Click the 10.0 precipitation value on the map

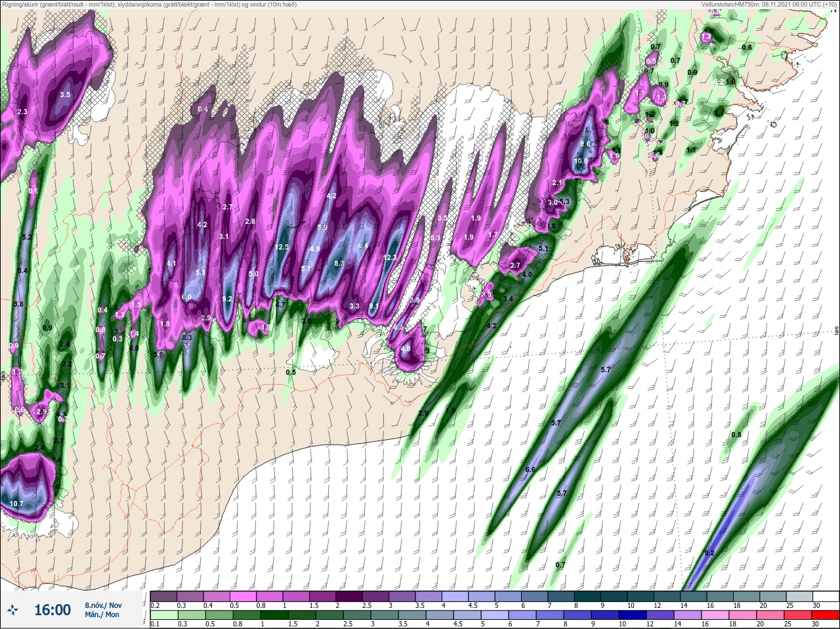tap(581, 161)
